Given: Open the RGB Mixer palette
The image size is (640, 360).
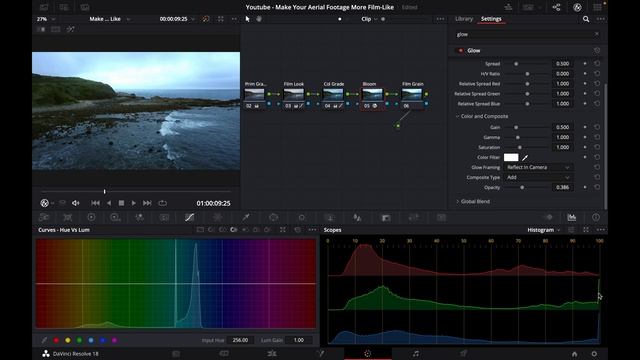Looking at the screenshot, I should 140,218.
